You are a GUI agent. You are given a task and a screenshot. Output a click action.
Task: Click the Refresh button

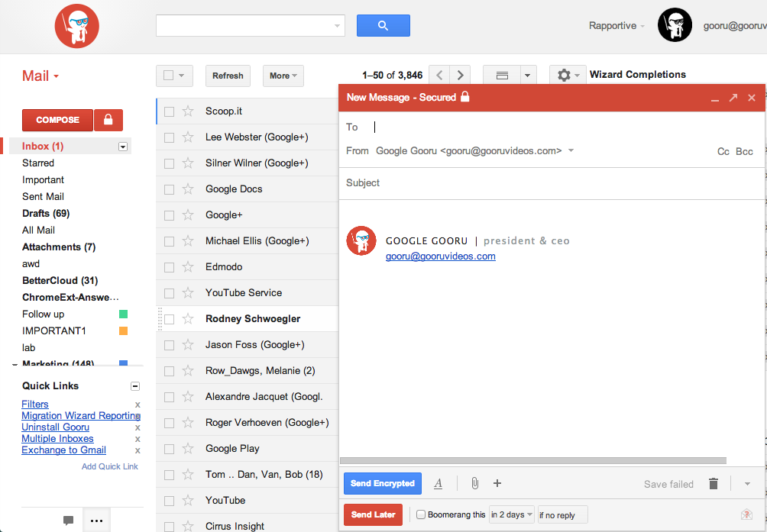[228, 76]
